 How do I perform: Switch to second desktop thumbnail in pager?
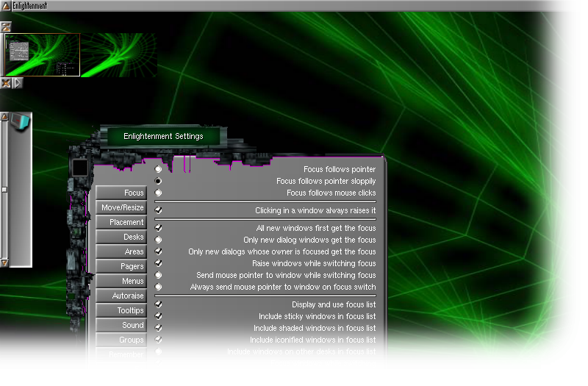point(119,55)
